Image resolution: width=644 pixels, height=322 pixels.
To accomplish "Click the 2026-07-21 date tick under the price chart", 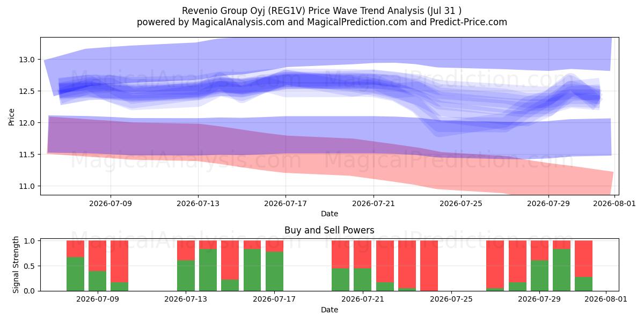I will click(374, 203).
